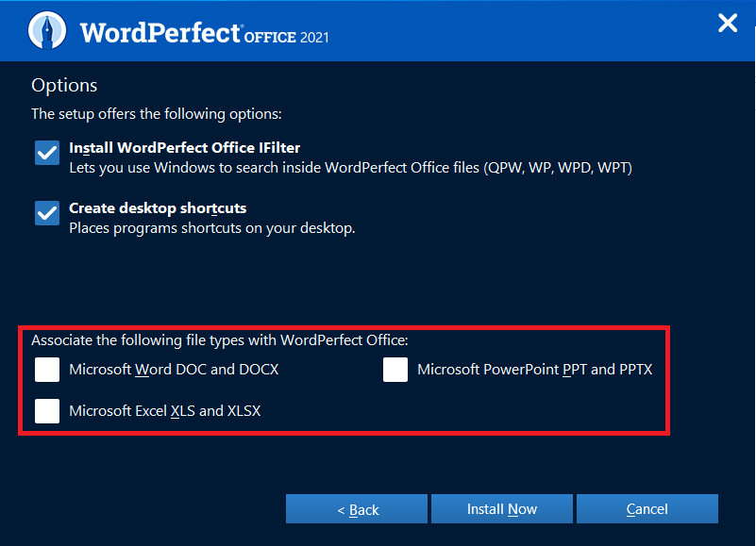Cancel the WordPerfect Office installation

(647, 508)
